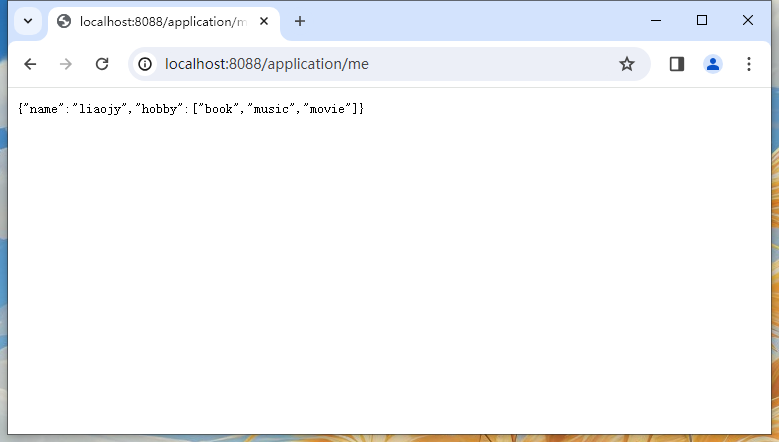
Task: Bookmark this page with star icon
Action: coord(626,64)
